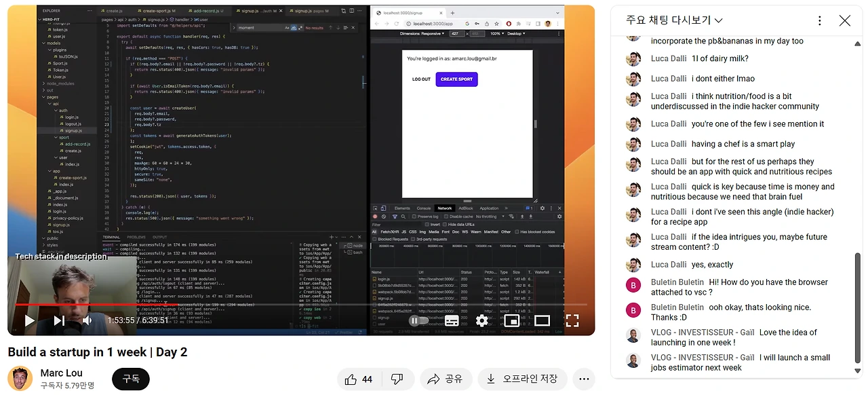The image size is (868, 395).
Task: Open a new Chrome tab with plus
Action: pyautogui.click(x=452, y=13)
